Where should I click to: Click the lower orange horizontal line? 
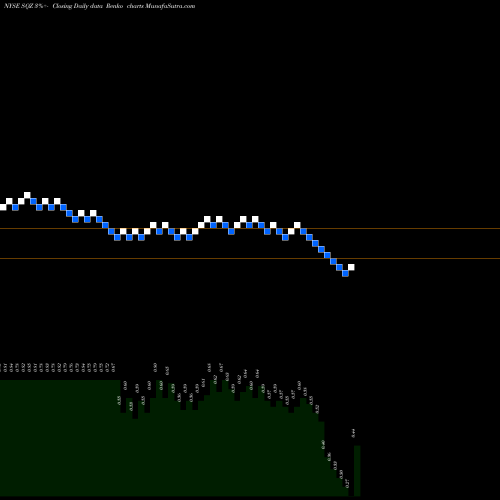(250, 259)
